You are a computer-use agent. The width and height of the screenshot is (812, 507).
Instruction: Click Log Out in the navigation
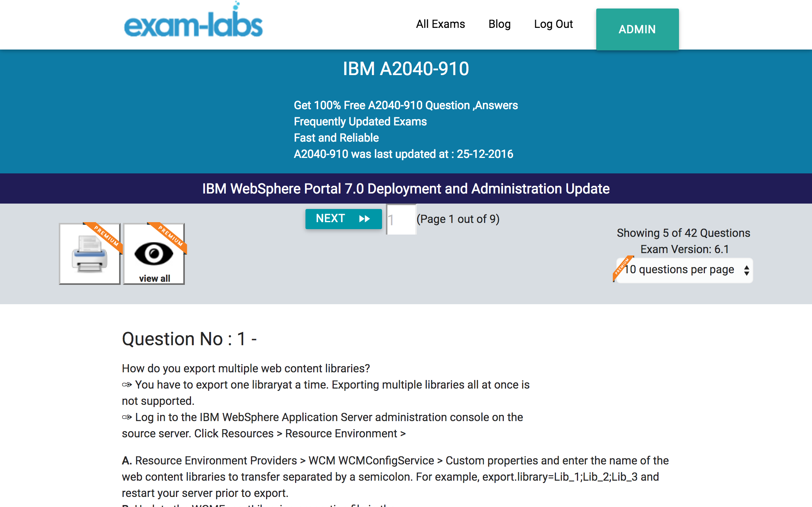click(x=553, y=24)
